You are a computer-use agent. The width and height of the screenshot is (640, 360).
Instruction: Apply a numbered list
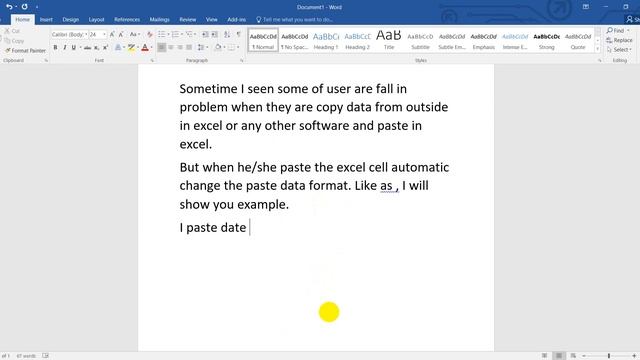pos(175,35)
